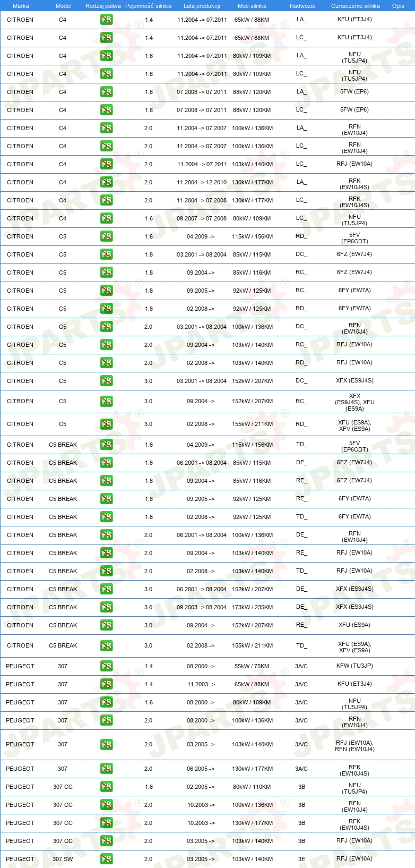Click fuel icon in C5 BREAK 3.0 TD_ row
Image resolution: width=415 pixels, height=868 pixels.
107,645
